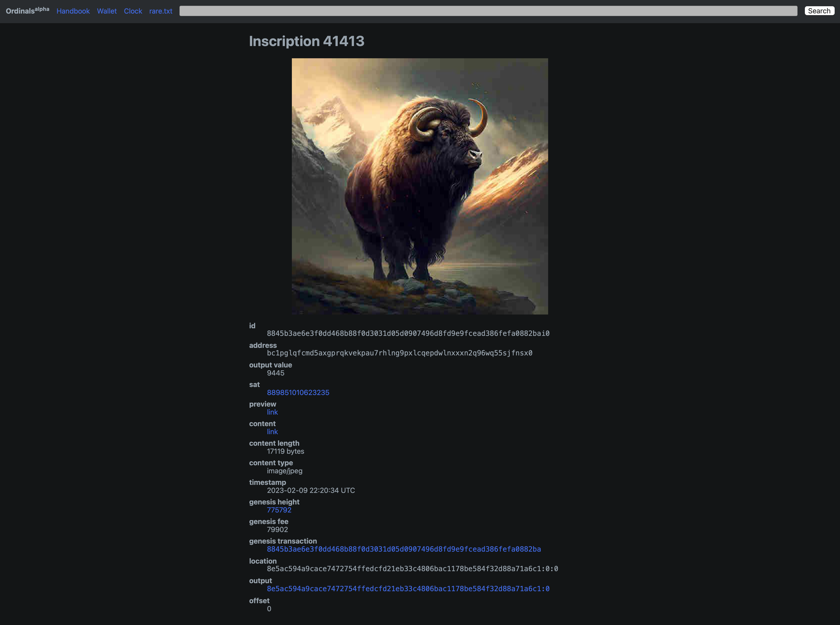The width and height of the screenshot is (840, 625).
Task: Go to the Clock page
Action: click(133, 11)
